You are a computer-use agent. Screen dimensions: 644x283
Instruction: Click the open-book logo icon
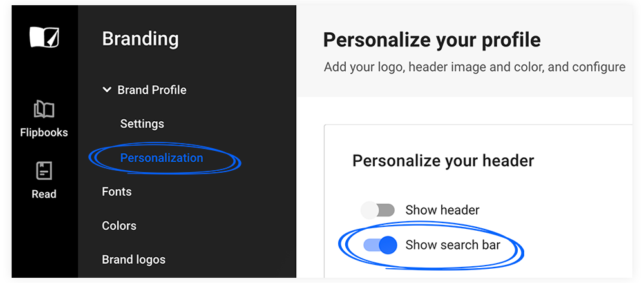click(44, 37)
